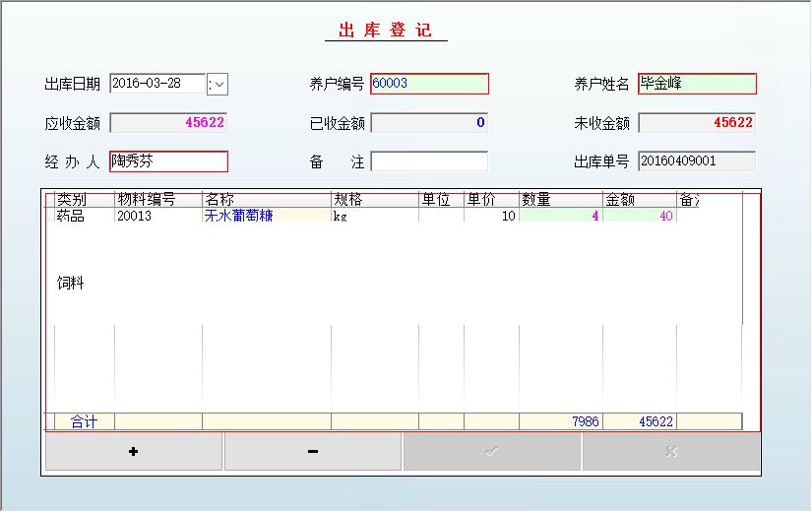Screen dimensions: 812x512
Task: Click the checkmark confirm button
Action: pos(491,452)
